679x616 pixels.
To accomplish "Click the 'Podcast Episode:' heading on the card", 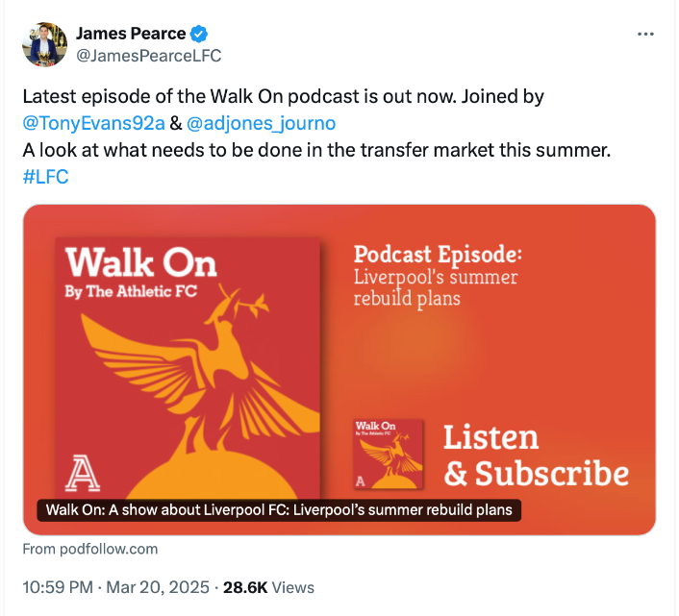I will [438, 256].
